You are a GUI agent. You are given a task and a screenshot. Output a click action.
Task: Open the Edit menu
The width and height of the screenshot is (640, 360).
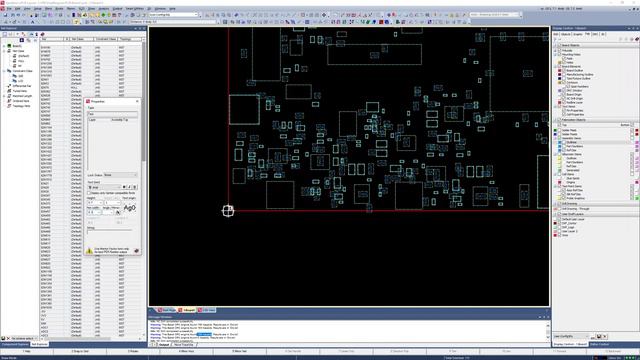(18, 9)
